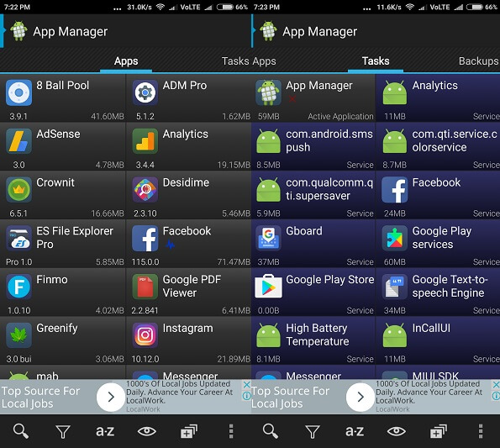Tap the 8 Ball Pool size 41.60MB
500x448 pixels.
pyautogui.click(x=108, y=117)
